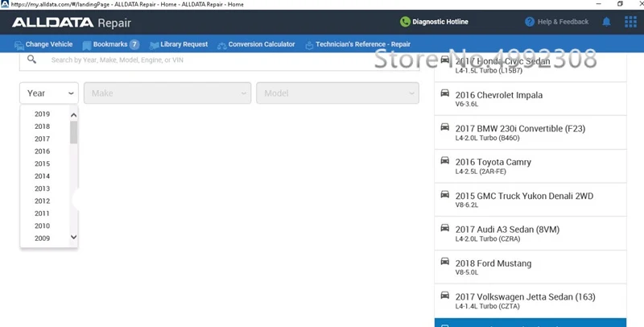This screenshot has width=644, height=327.
Task: Click the Help & Feedback question icon
Action: (530, 22)
